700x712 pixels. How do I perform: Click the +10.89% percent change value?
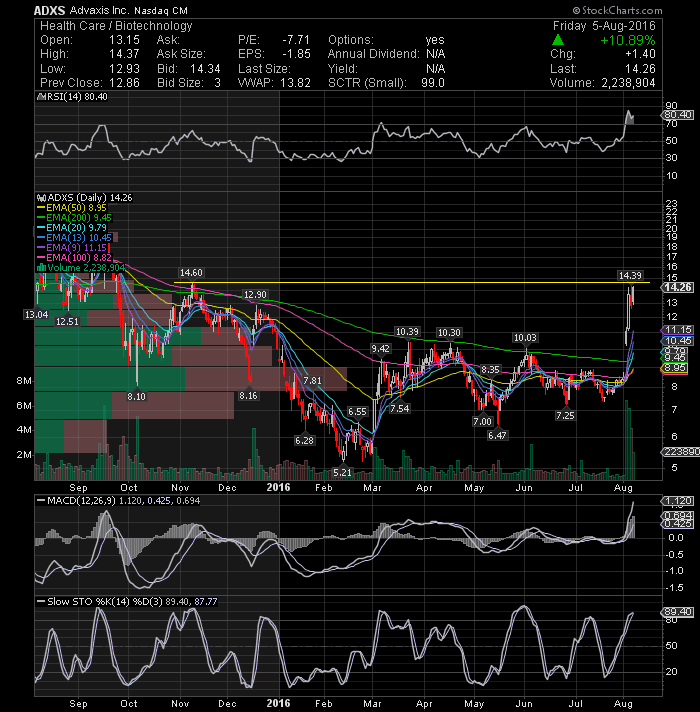(628, 40)
